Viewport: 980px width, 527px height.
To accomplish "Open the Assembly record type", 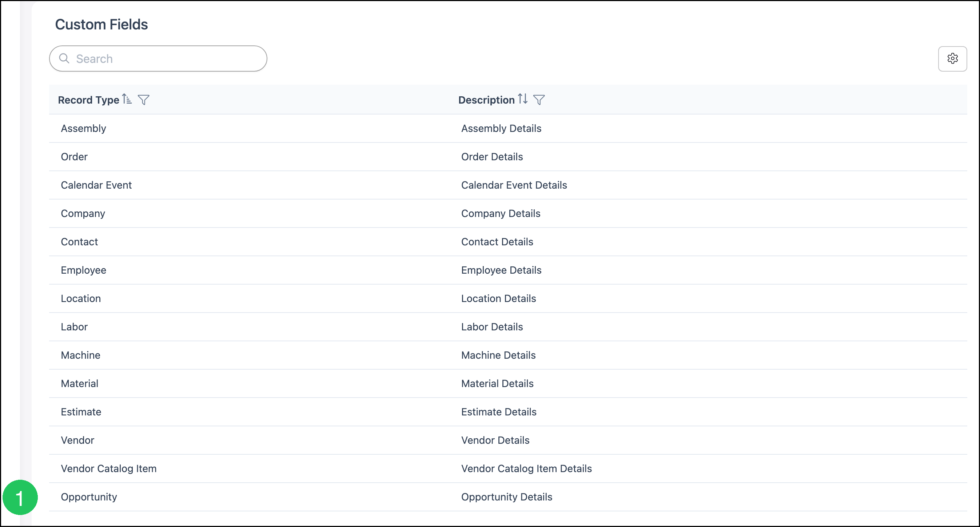I will (83, 129).
